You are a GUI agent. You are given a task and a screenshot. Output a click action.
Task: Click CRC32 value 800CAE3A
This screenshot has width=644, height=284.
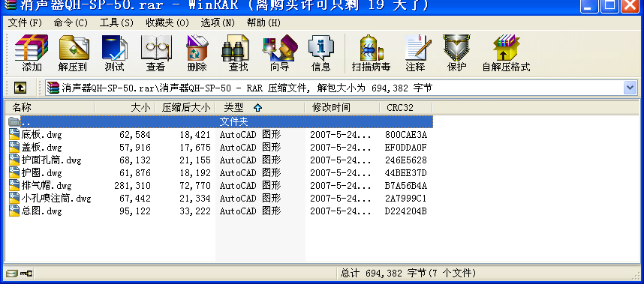coord(406,134)
